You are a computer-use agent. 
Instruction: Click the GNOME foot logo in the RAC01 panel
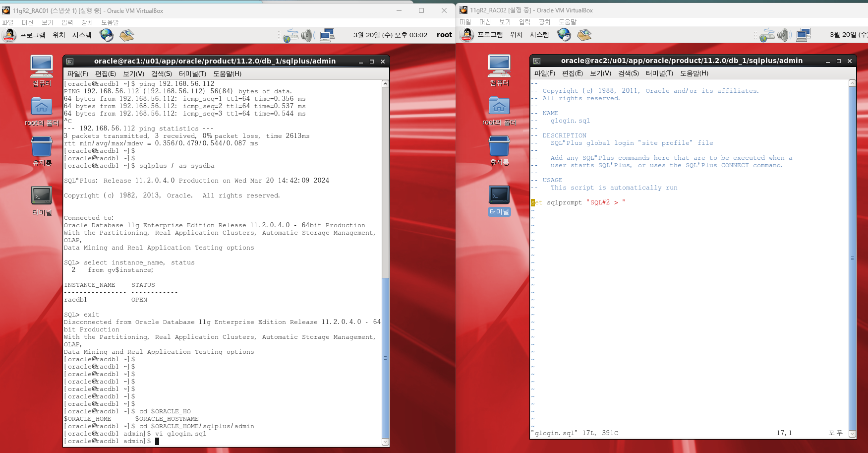tap(9, 35)
